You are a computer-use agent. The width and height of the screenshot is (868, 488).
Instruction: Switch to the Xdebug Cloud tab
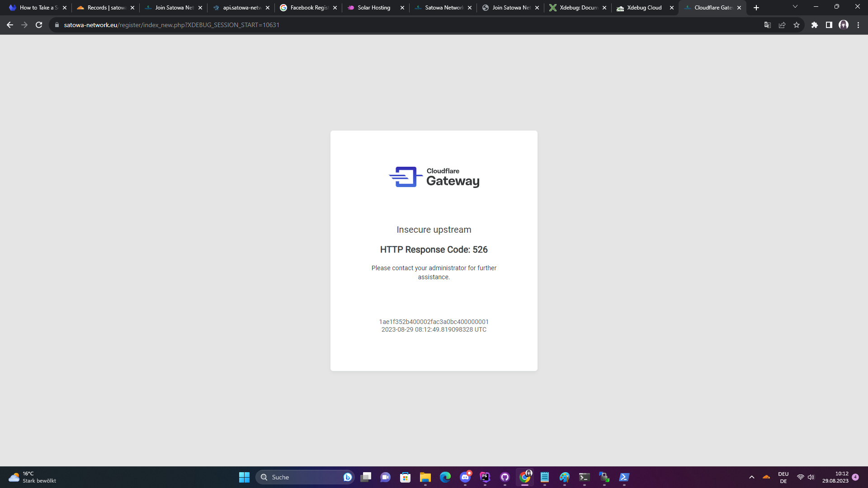point(644,8)
